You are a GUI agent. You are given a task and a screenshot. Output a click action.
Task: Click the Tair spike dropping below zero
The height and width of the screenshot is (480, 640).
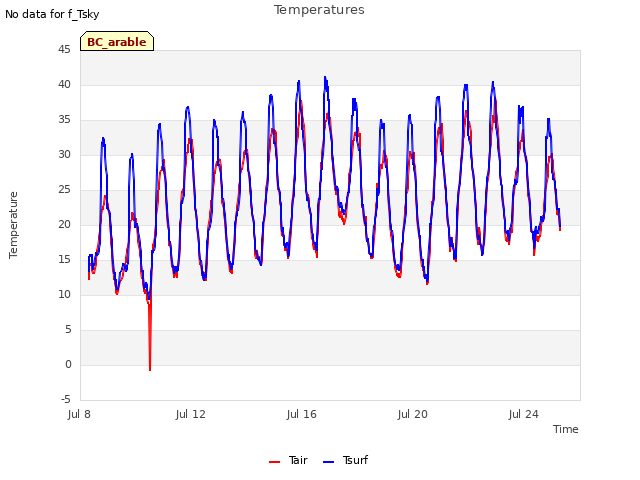point(150,339)
